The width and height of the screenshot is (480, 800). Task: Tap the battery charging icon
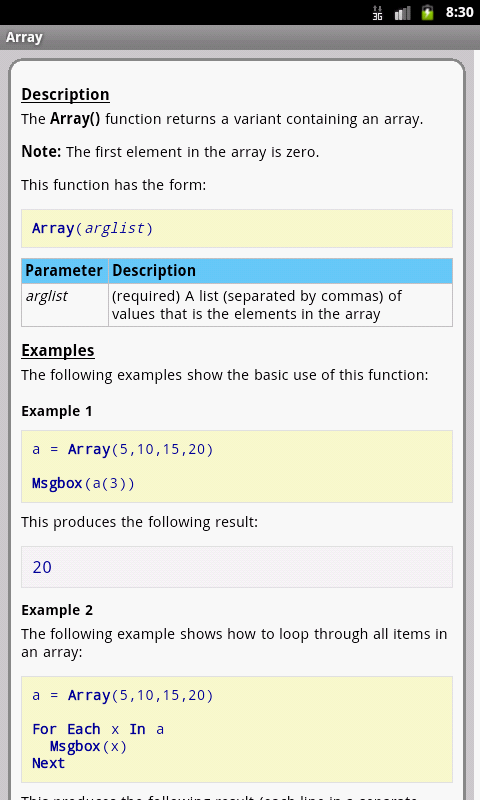click(427, 12)
